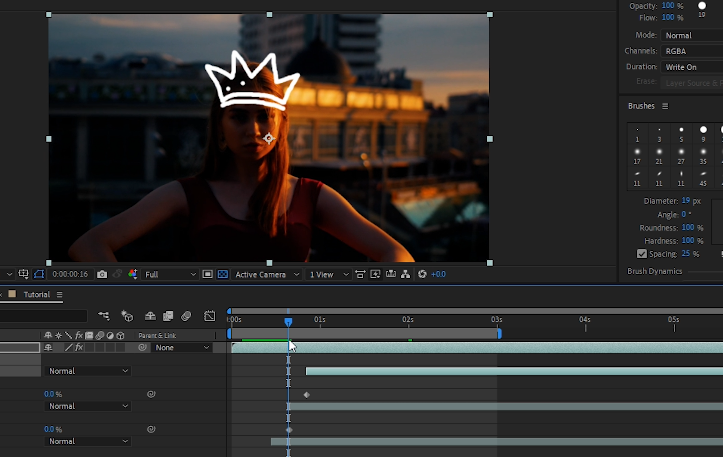Click the Parent & Link column header

157,335
